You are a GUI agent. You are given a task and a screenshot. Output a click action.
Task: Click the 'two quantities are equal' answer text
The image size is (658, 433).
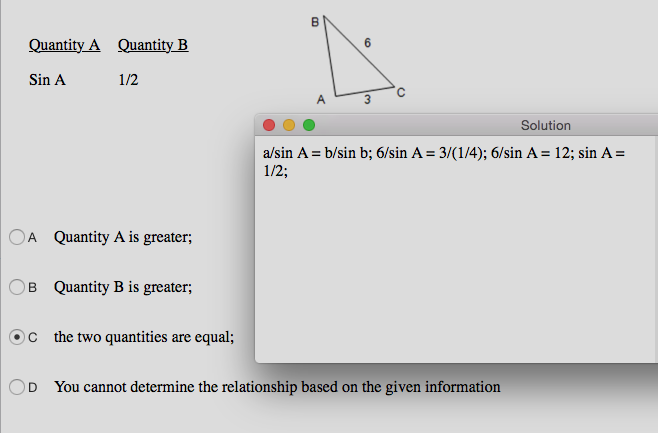pos(144,337)
